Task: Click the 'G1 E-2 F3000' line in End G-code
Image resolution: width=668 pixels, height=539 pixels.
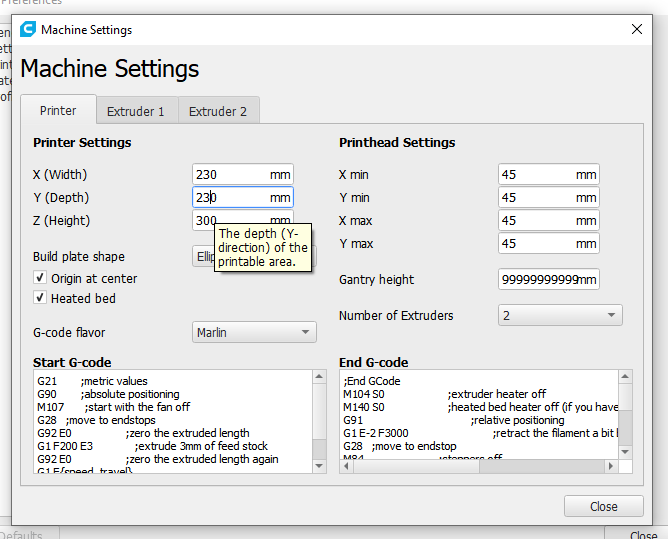Action: tap(481, 433)
